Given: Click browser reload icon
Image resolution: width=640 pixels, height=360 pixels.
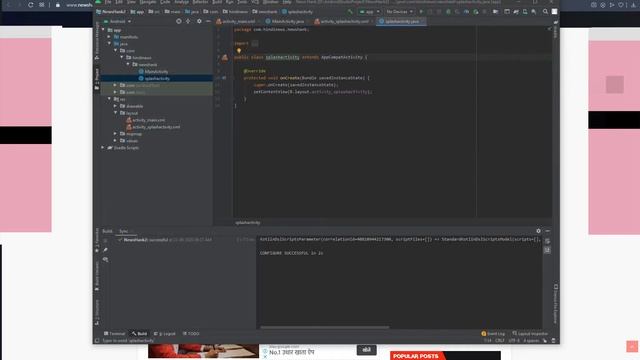Looking at the screenshot, I should click(x=31, y=5).
